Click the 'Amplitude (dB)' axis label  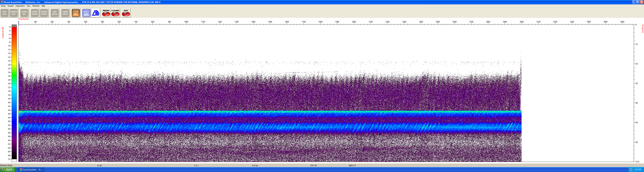pos(3,33)
